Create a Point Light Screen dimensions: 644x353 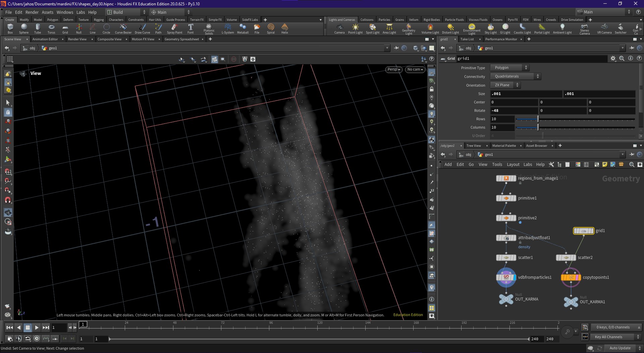point(355,29)
